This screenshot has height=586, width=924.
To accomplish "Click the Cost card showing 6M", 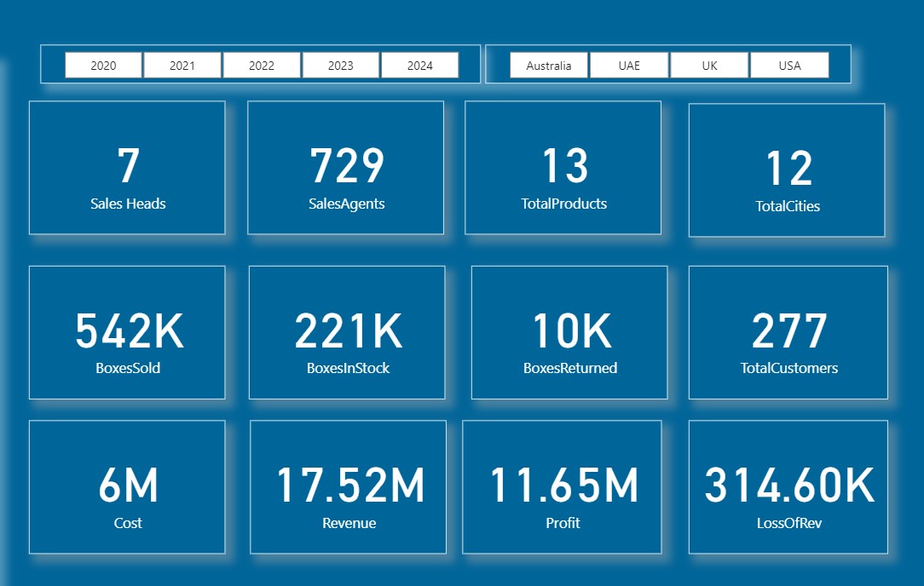I will [127, 486].
